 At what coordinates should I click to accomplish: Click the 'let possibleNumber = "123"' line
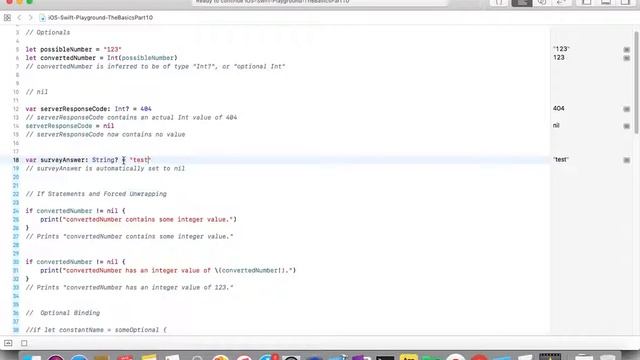(73, 49)
